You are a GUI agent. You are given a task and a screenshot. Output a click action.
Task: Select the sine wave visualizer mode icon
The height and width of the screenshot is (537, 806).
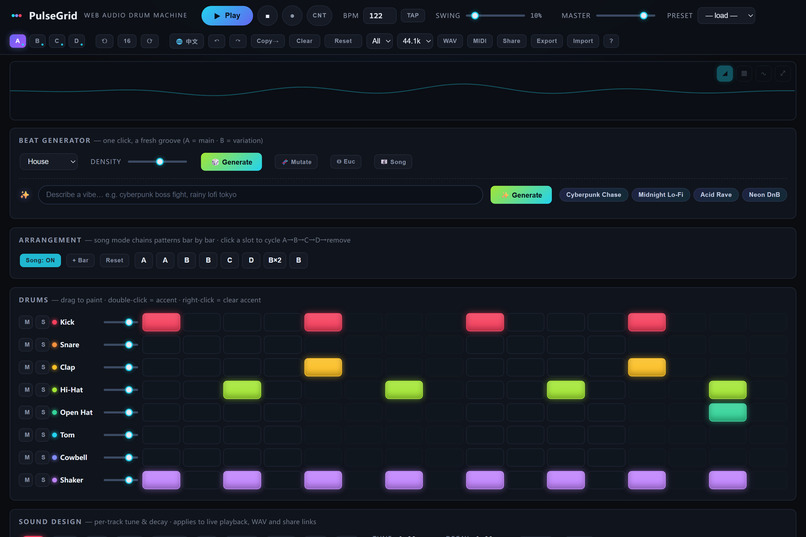[763, 73]
